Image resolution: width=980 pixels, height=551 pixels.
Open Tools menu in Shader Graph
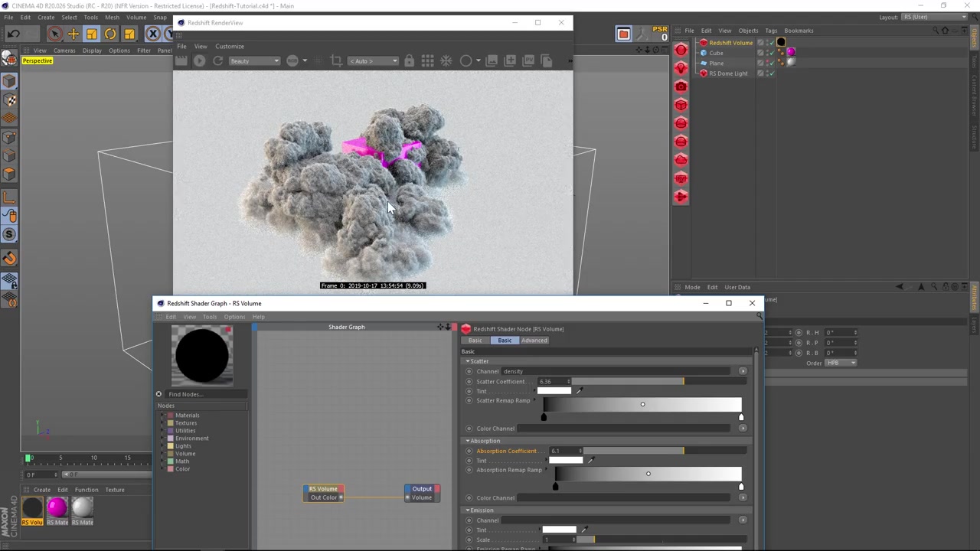pyautogui.click(x=209, y=317)
